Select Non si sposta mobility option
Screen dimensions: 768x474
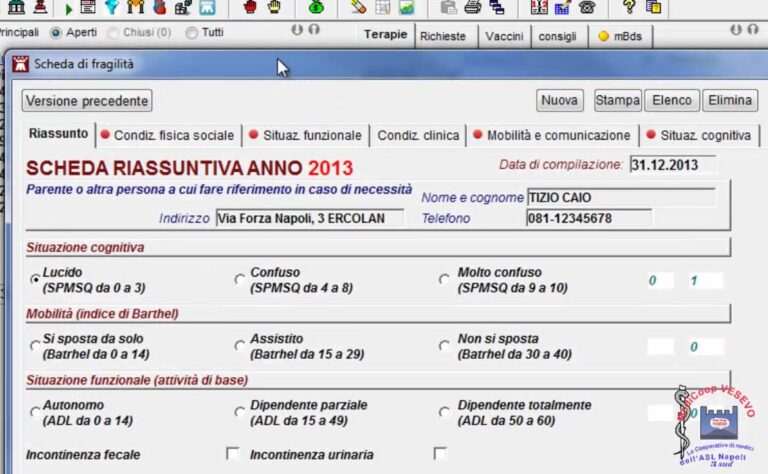point(444,346)
